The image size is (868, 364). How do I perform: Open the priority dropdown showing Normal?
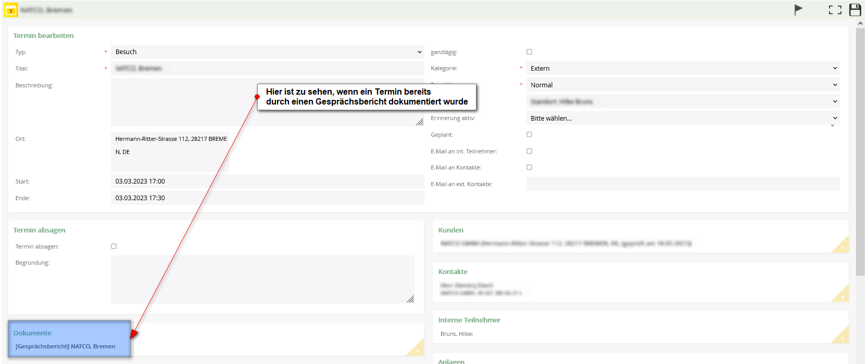[683, 85]
